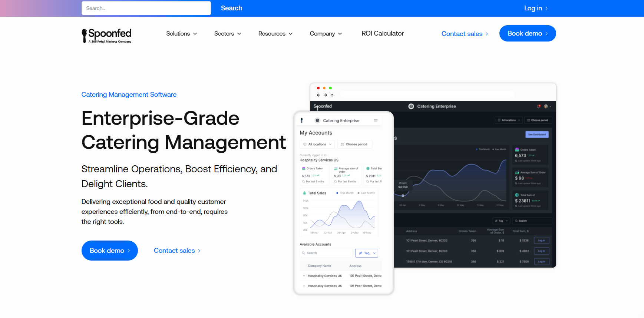Click the reload icon in the mockup browser
The width and height of the screenshot is (644, 318).
(332, 95)
